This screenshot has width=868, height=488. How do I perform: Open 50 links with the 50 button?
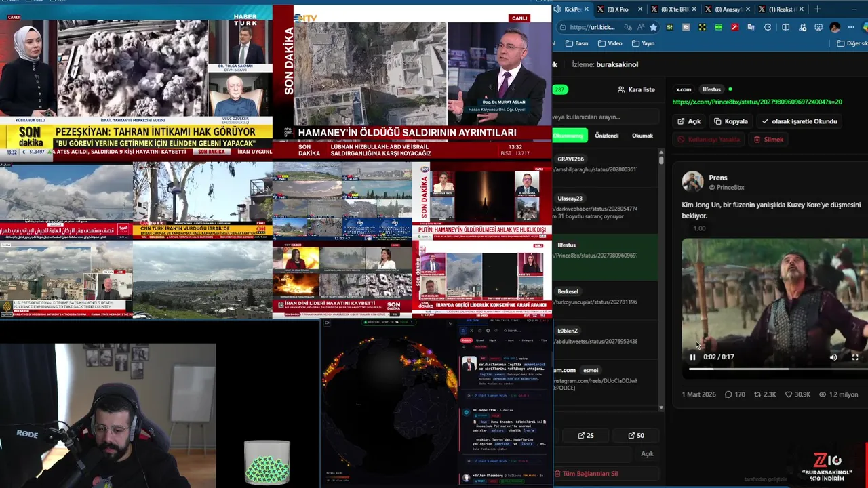(x=636, y=436)
